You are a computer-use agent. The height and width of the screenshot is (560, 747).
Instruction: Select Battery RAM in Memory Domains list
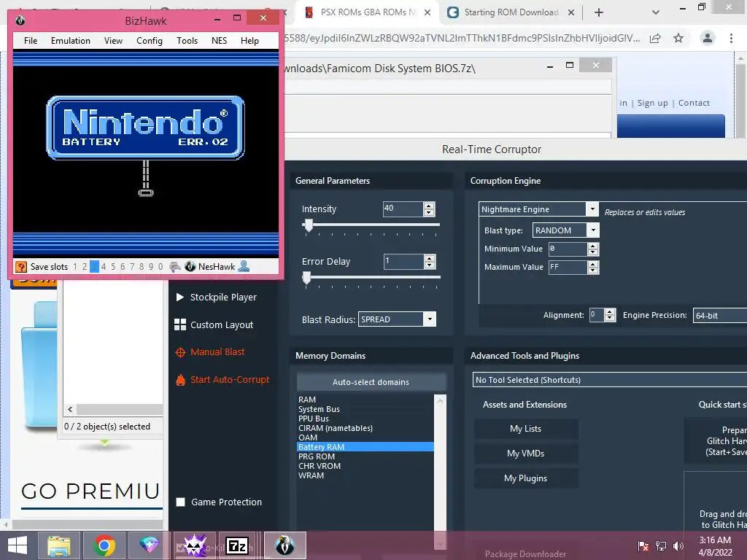pyautogui.click(x=365, y=447)
